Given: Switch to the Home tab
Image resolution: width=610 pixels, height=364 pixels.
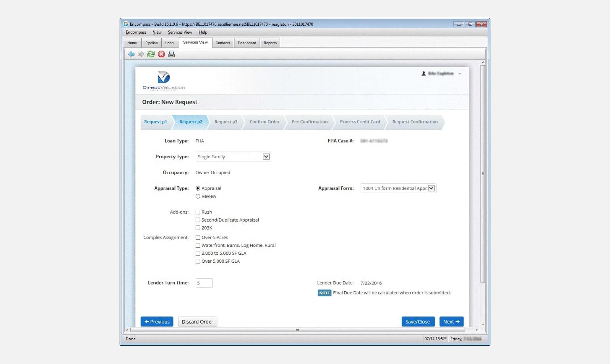Looking at the screenshot, I should tap(132, 43).
